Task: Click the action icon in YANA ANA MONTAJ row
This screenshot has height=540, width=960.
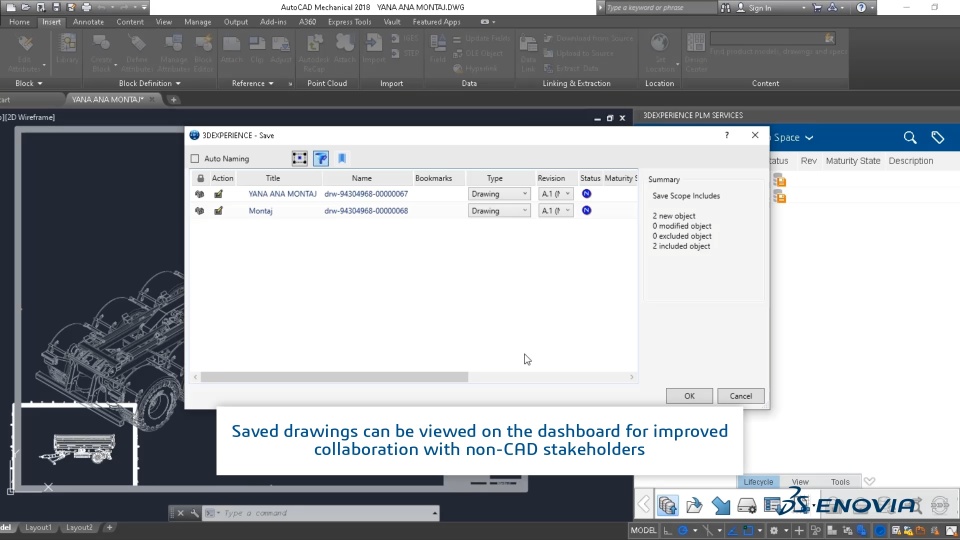Action: (218, 194)
